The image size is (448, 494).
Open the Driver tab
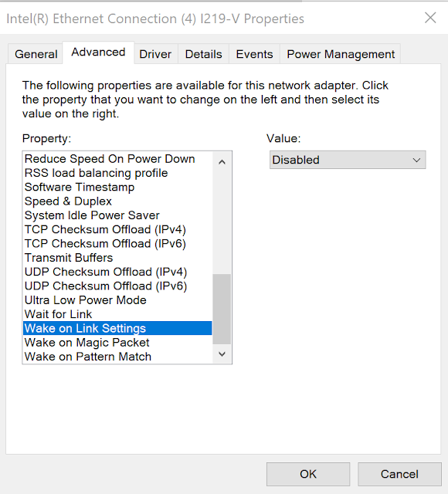coord(155,54)
